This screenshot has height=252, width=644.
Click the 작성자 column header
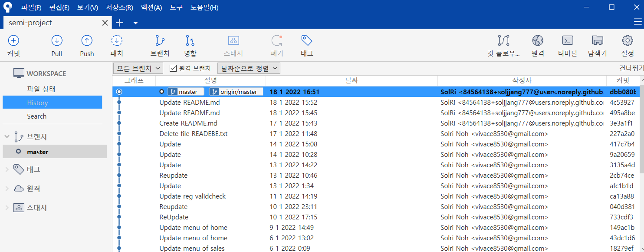click(x=522, y=80)
